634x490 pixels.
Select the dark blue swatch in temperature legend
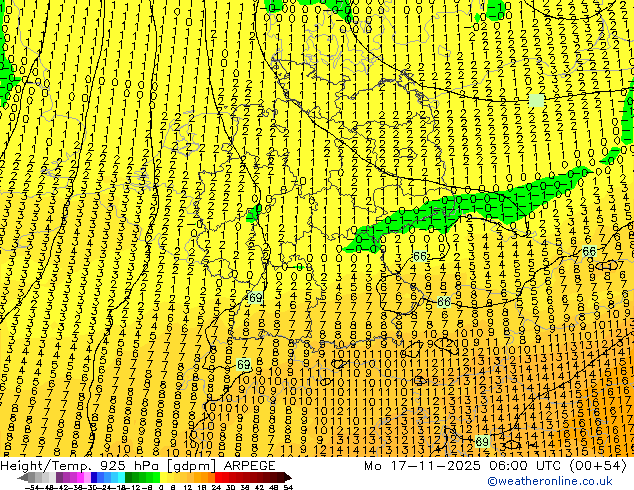coord(94,477)
